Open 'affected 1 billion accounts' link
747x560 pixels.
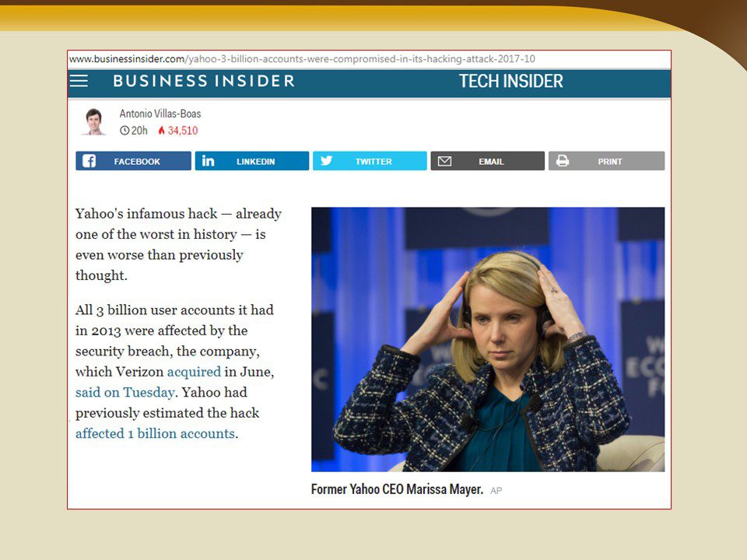[x=156, y=433]
